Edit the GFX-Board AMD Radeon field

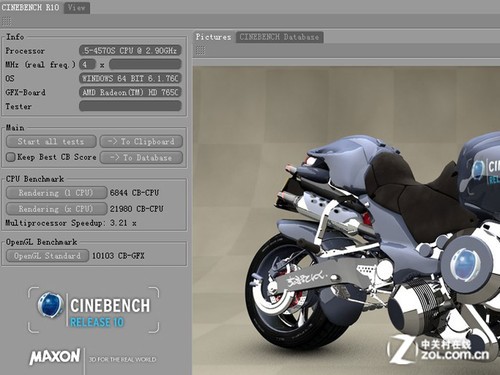coord(130,92)
